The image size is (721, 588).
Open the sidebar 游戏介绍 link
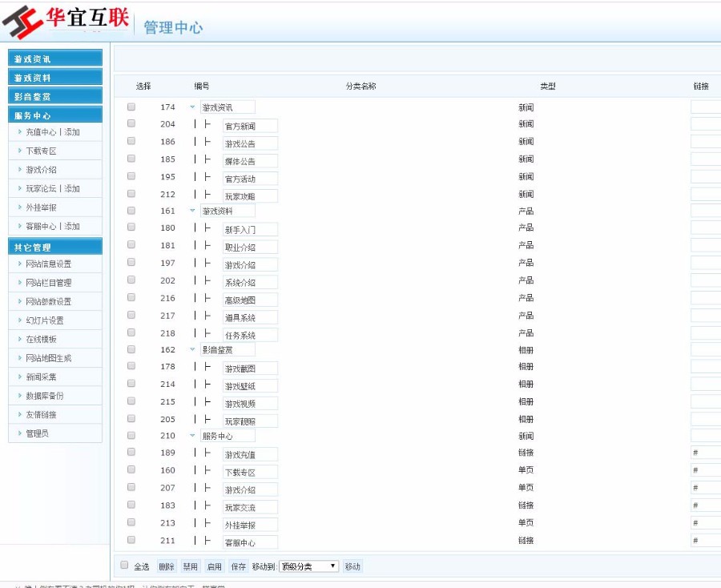41,170
